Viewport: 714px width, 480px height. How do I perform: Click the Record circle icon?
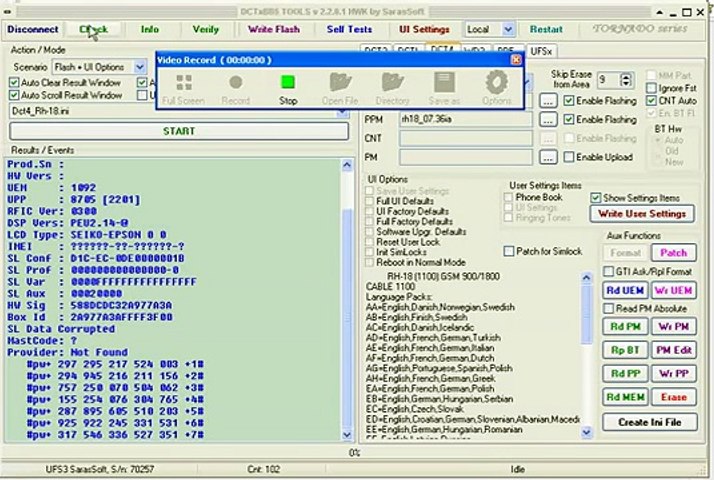235,83
